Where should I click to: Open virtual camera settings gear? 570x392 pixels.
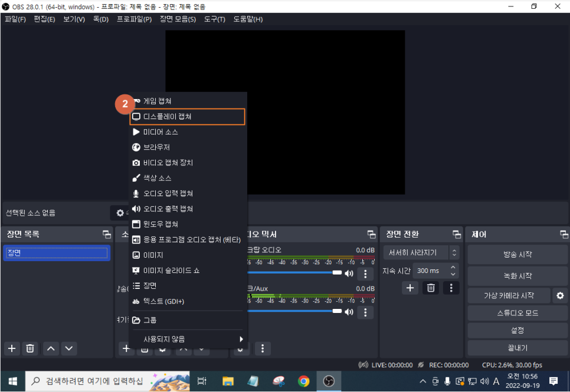pos(560,296)
